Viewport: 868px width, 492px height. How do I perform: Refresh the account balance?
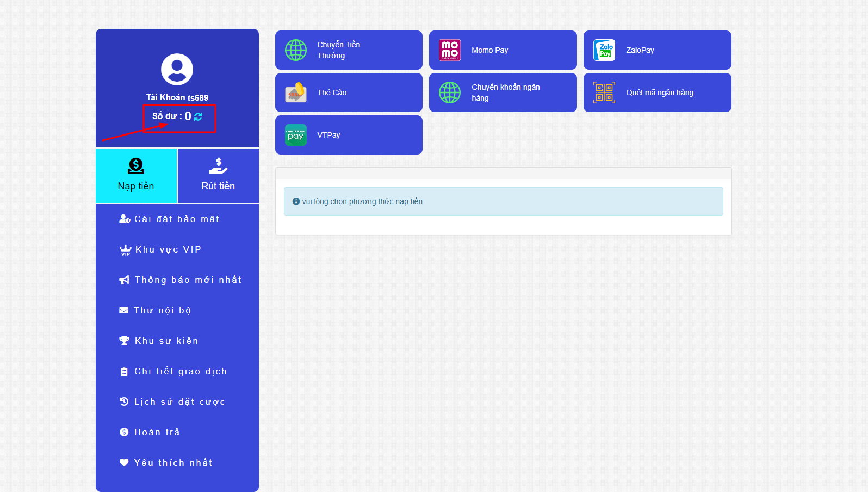click(198, 116)
